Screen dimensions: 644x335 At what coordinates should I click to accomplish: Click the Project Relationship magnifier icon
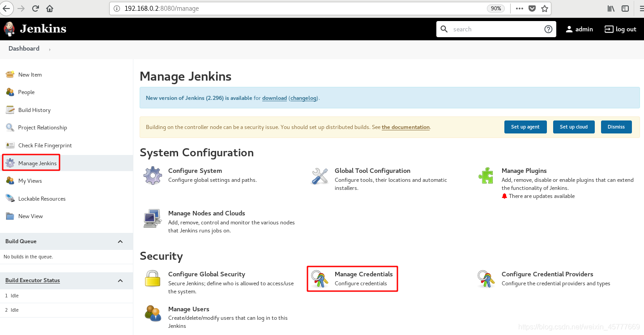click(x=10, y=127)
